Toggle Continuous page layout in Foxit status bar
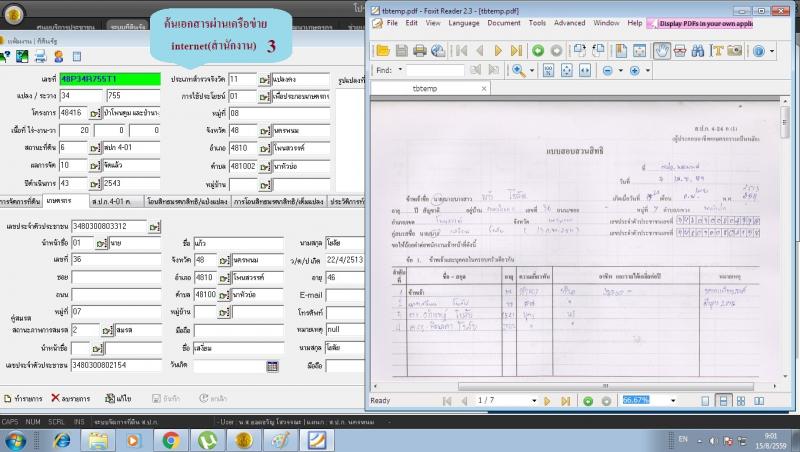800x452 pixels. pos(723,401)
